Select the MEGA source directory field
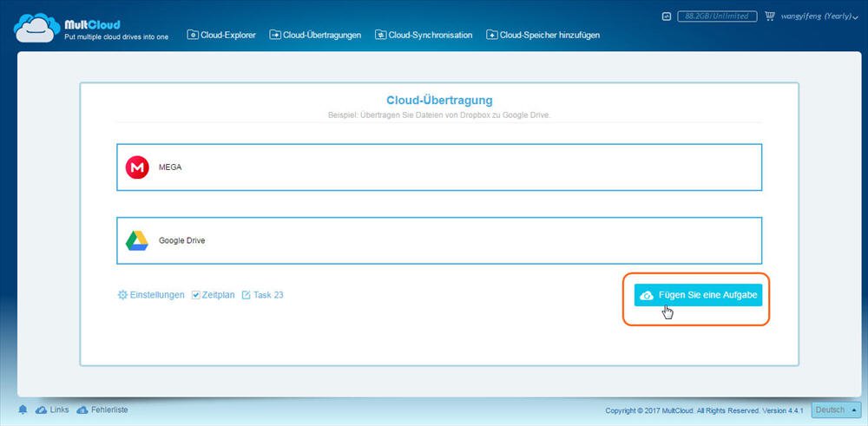This screenshot has height=426, width=868. point(438,167)
